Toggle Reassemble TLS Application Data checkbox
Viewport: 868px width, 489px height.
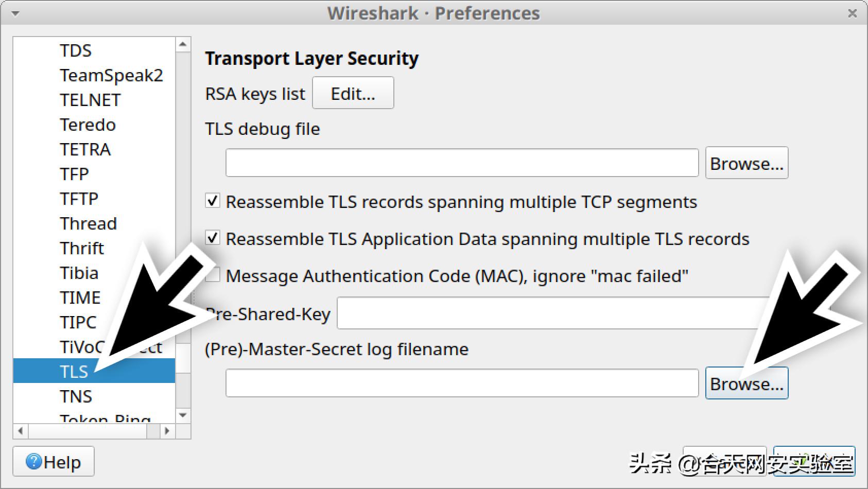213,238
